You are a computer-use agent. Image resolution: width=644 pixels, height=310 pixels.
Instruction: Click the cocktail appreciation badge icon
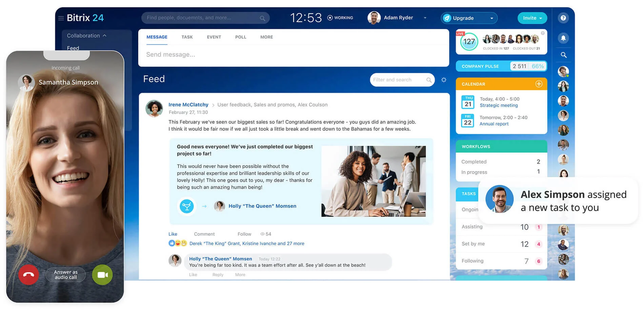coord(186,206)
